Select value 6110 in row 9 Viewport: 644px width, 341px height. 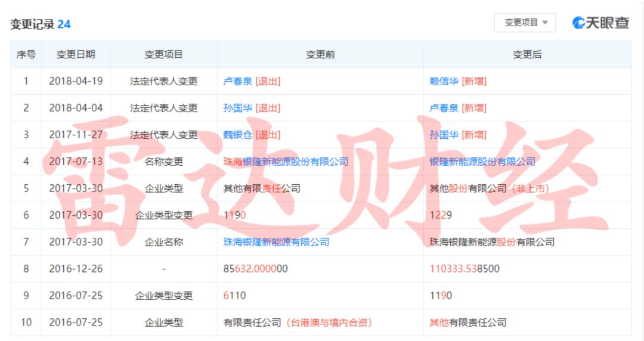coord(234,296)
